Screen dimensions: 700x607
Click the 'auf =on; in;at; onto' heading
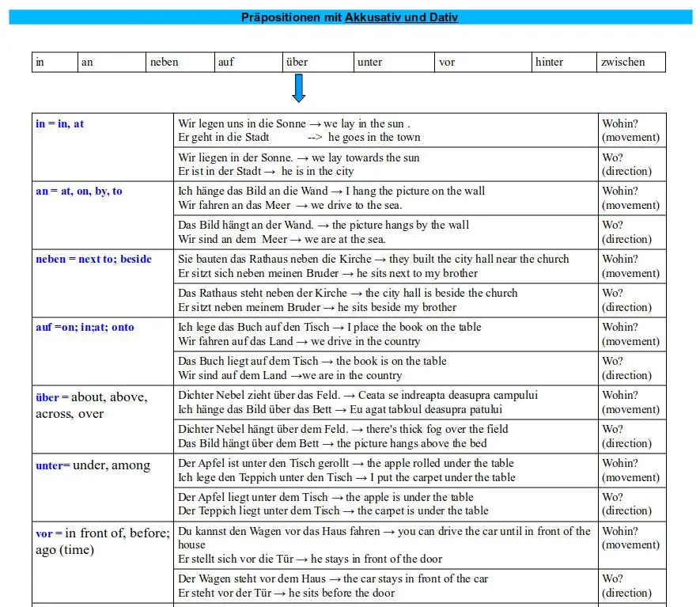pyautogui.click(x=85, y=327)
